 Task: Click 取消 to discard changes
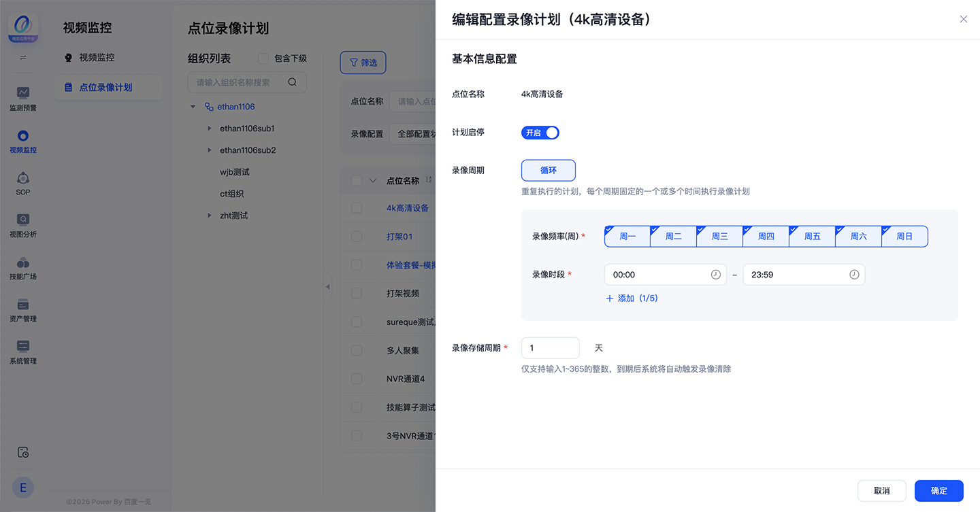tap(882, 491)
